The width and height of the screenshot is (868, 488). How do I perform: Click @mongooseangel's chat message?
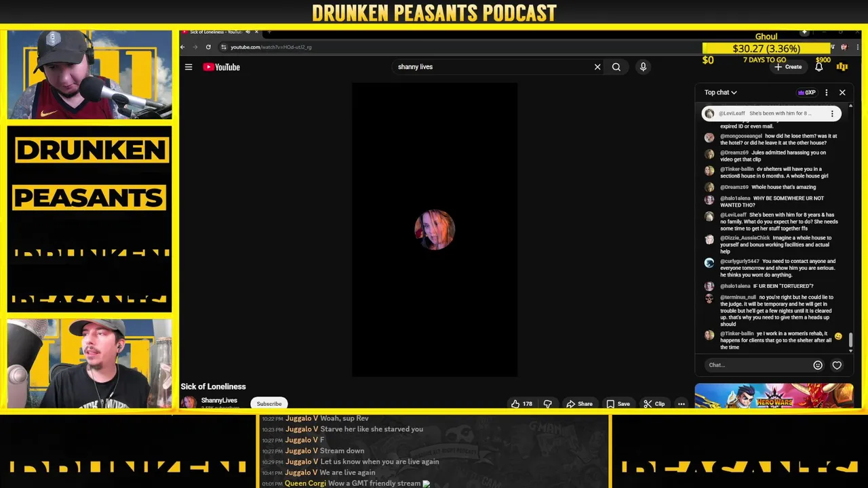pyautogui.click(x=772, y=140)
